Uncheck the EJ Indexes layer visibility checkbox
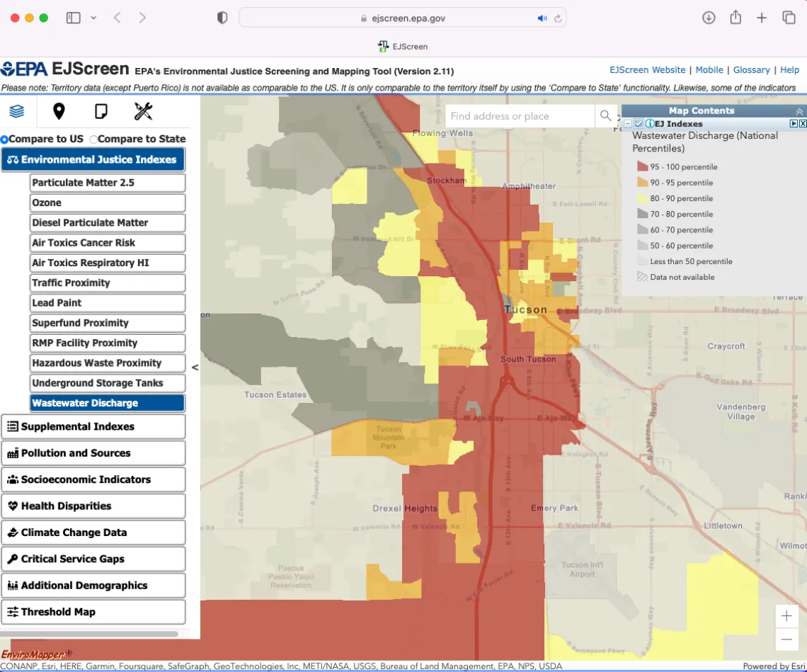Image resolution: width=807 pixels, height=672 pixels. coord(639,124)
